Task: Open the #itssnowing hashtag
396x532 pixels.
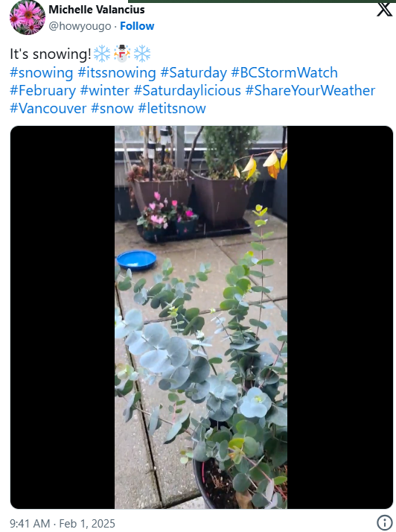Action: pos(117,72)
